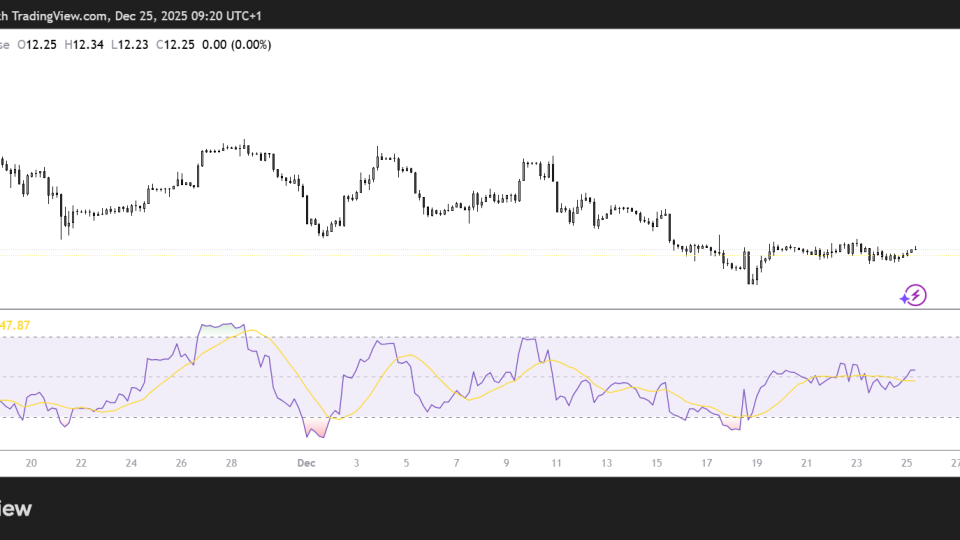Pick the 25 date on the time axis
960x540 pixels.
906,463
